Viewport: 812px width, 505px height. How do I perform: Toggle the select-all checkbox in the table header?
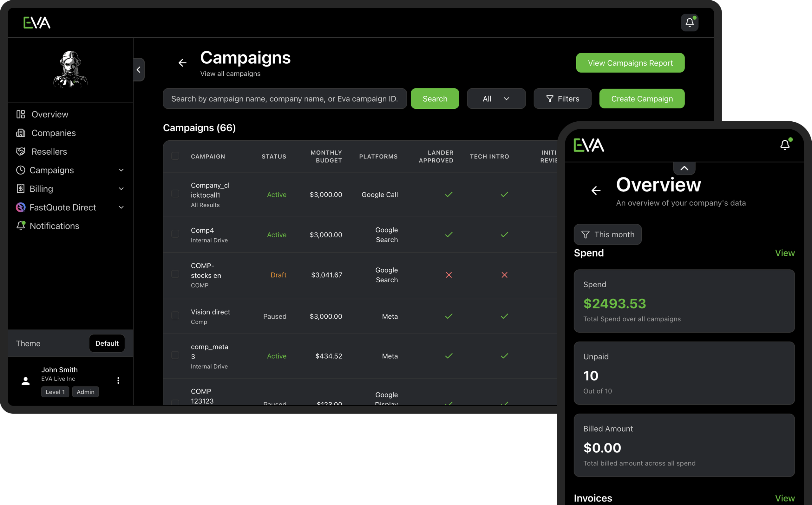click(175, 156)
